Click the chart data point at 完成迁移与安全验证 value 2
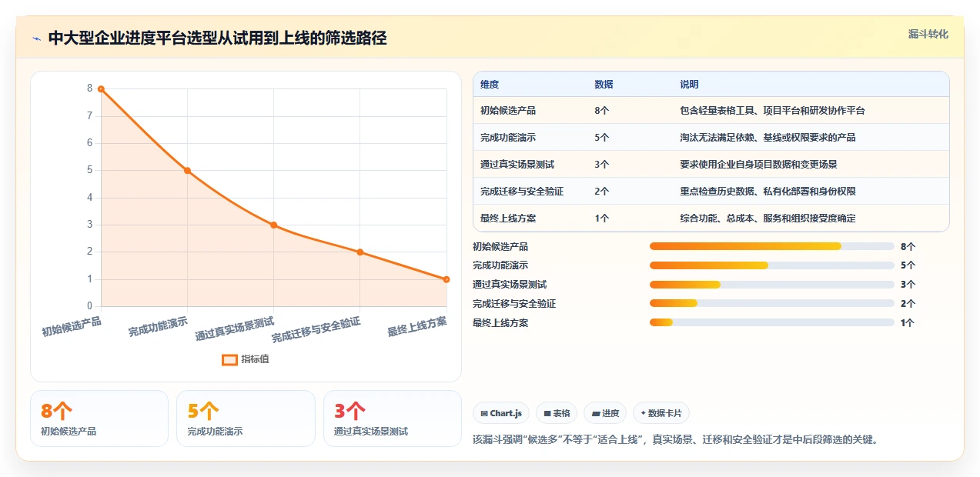Image resolution: width=980 pixels, height=477 pixels. (x=360, y=252)
